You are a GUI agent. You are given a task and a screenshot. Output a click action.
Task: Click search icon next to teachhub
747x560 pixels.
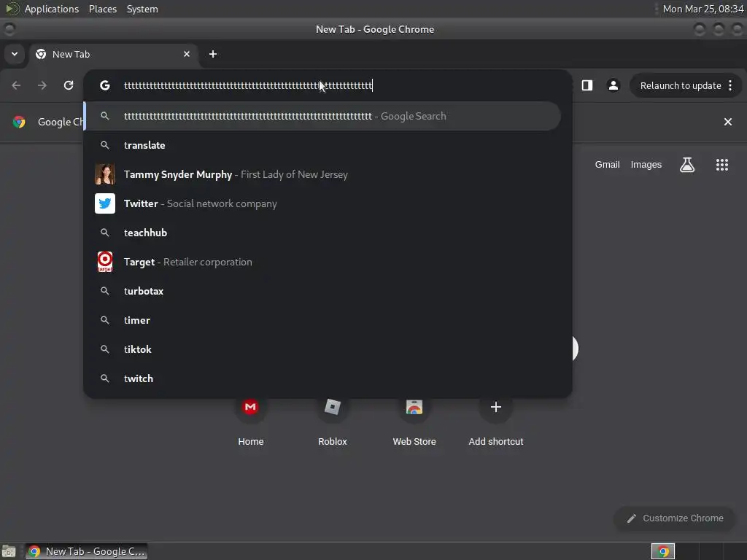point(105,233)
